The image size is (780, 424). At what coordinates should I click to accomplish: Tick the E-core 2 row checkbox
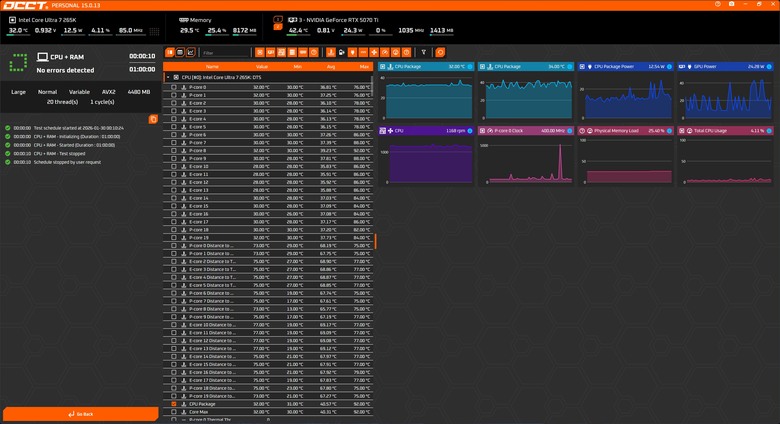coord(174,103)
